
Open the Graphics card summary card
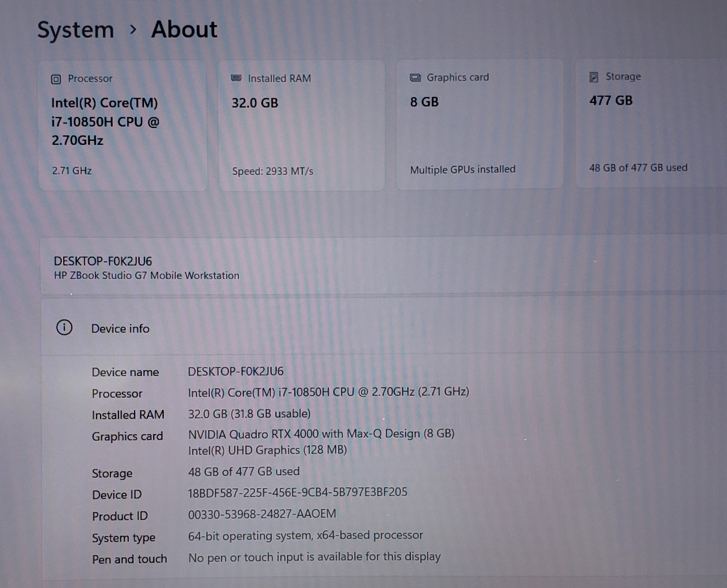[x=480, y=124]
